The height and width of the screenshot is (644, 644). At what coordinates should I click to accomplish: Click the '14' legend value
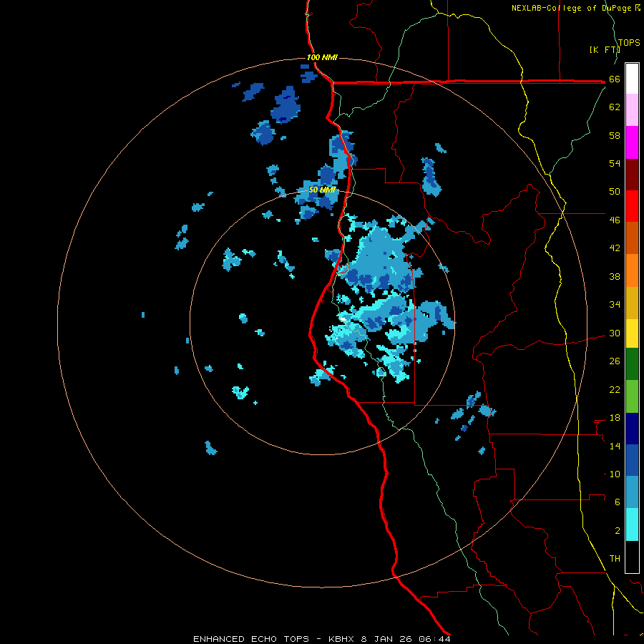[x=615, y=446]
